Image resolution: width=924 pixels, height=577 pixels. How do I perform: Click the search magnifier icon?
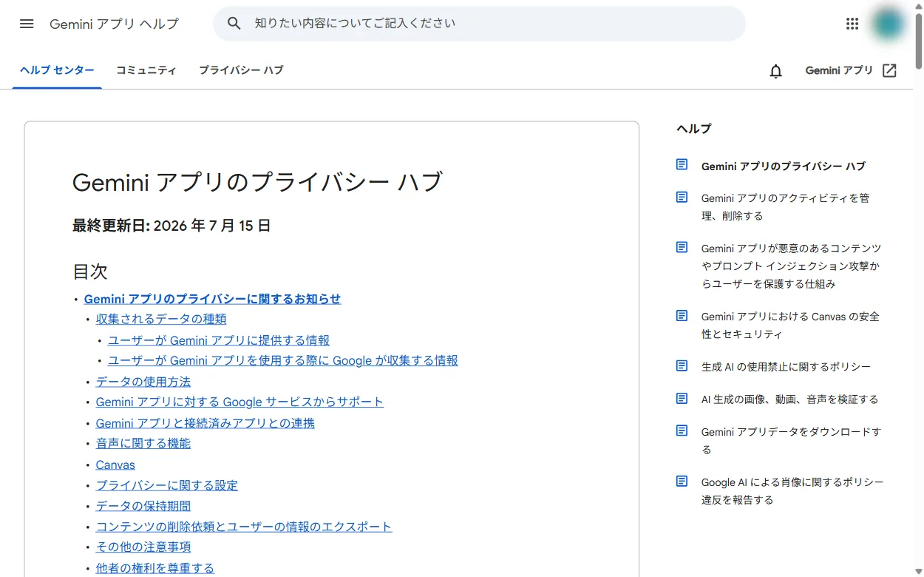(x=234, y=24)
